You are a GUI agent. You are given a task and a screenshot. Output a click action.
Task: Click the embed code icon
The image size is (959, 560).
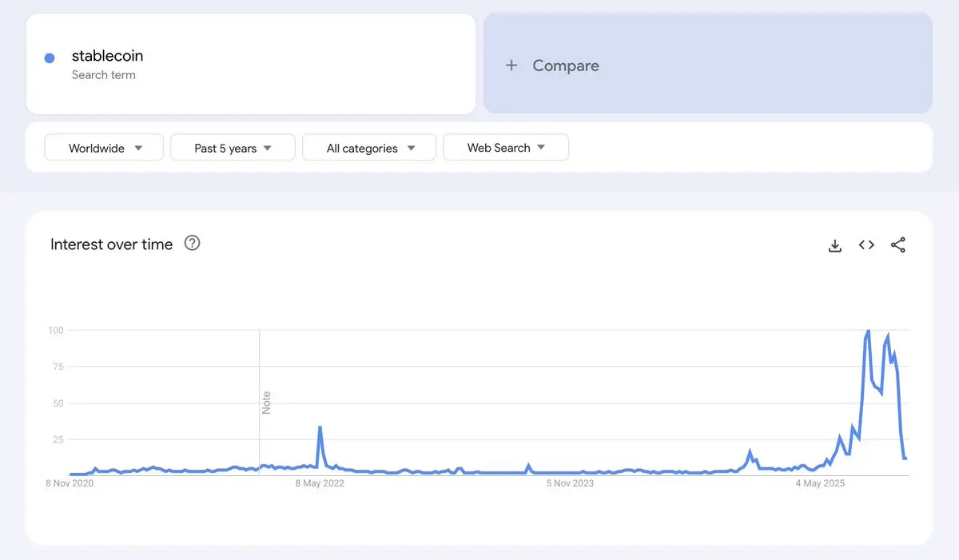tap(866, 245)
